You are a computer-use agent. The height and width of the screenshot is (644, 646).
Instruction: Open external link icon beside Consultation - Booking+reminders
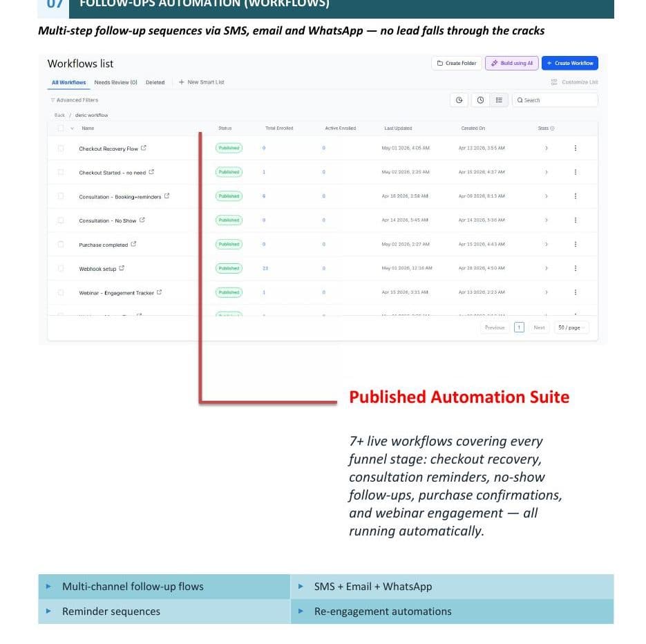(167, 196)
